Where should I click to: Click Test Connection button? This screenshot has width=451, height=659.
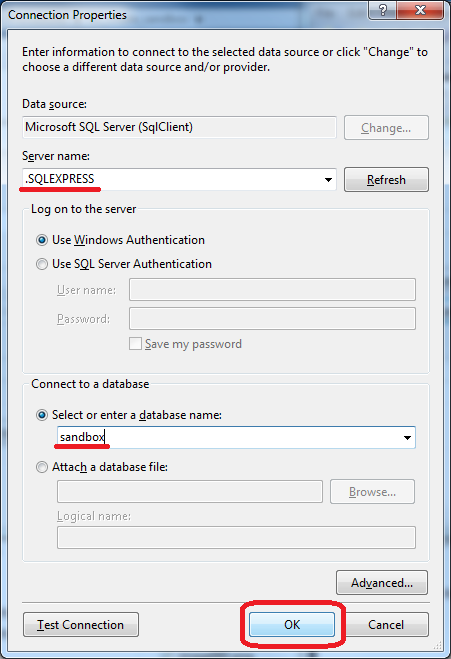click(81, 625)
